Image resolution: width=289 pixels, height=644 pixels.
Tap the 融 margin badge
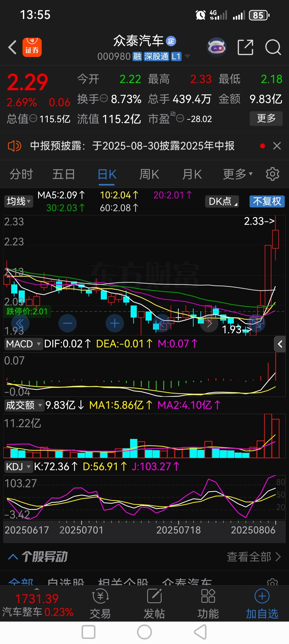click(x=137, y=56)
